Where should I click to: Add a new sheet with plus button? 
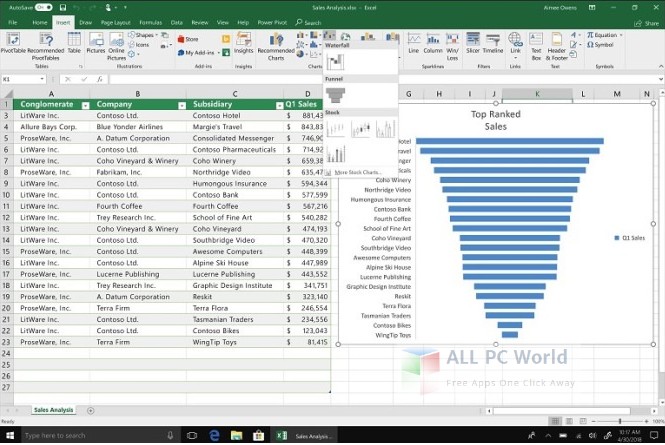coord(90,411)
